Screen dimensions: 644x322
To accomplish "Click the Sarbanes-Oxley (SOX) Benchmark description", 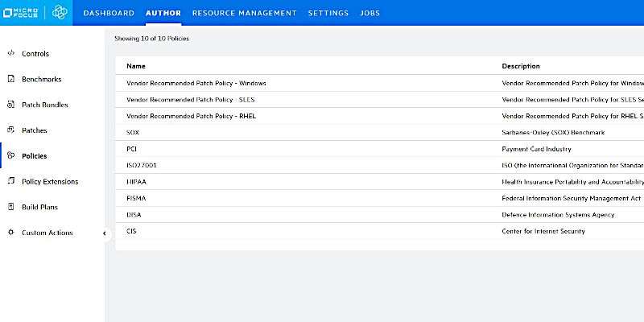I will (x=553, y=132).
